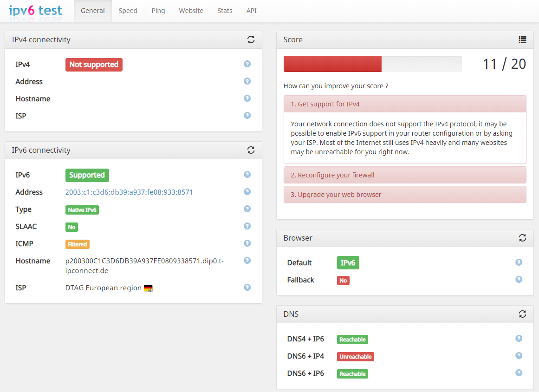
Task: Open the Speed tab
Action: click(128, 11)
